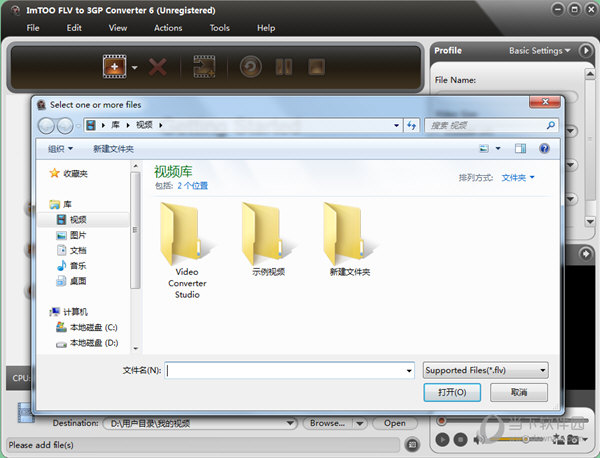Click the magnifier search icon
This screenshot has height=458, width=600.
(551, 125)
